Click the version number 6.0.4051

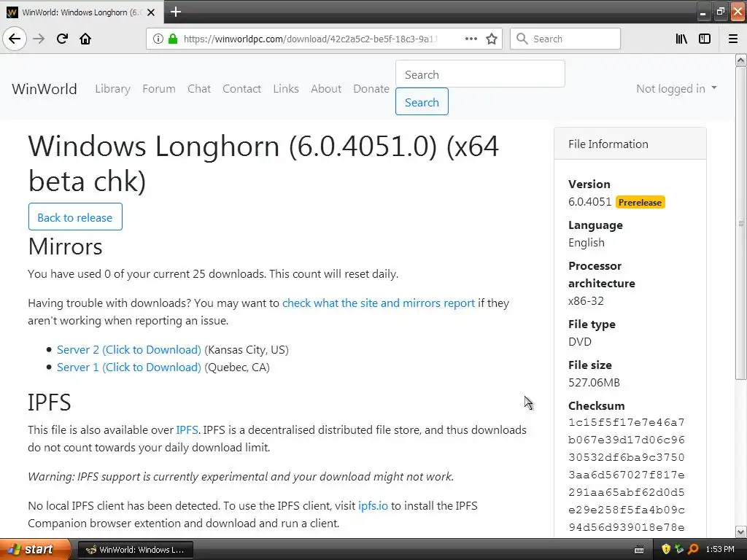[x=589, y=201]
